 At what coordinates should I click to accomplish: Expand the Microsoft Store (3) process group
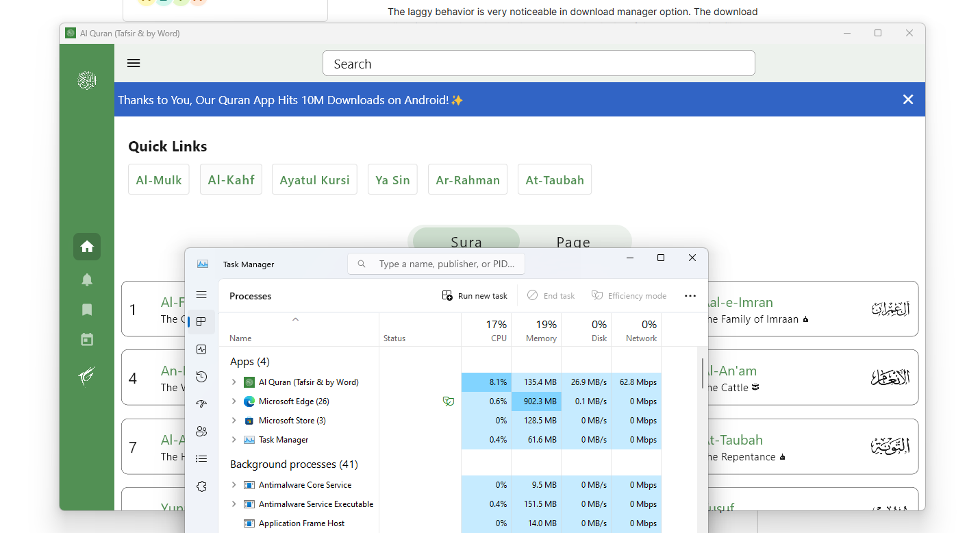tap(234, 421)
